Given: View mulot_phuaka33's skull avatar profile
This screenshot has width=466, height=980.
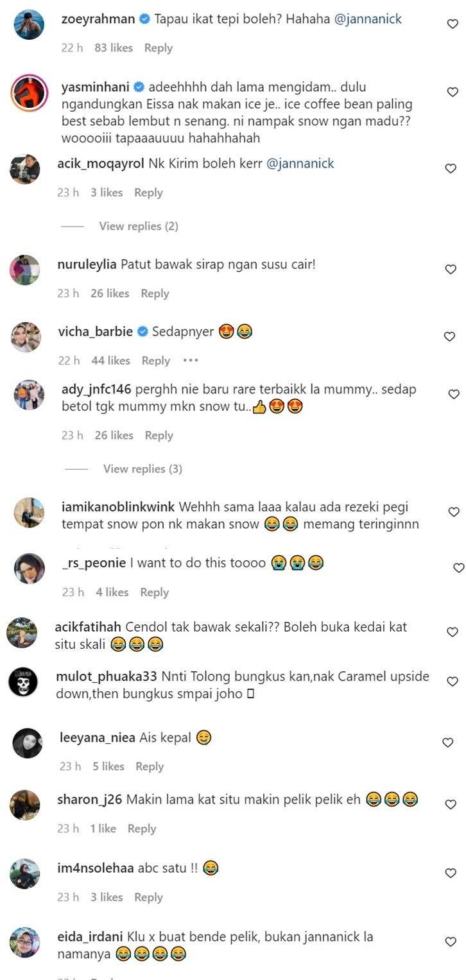Looking at the screenshot, I should (x=24, y=683).
